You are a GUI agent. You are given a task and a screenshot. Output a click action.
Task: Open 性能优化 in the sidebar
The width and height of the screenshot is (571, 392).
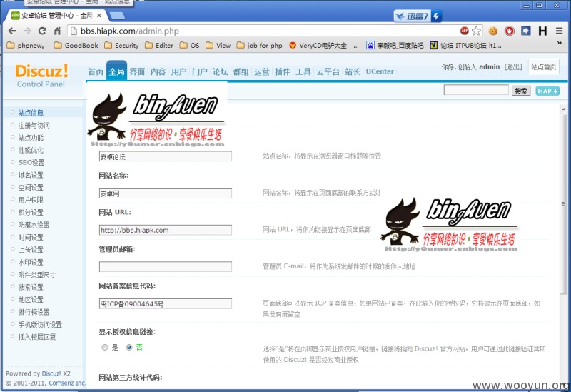pyautogui.click(x=31, y=150)
